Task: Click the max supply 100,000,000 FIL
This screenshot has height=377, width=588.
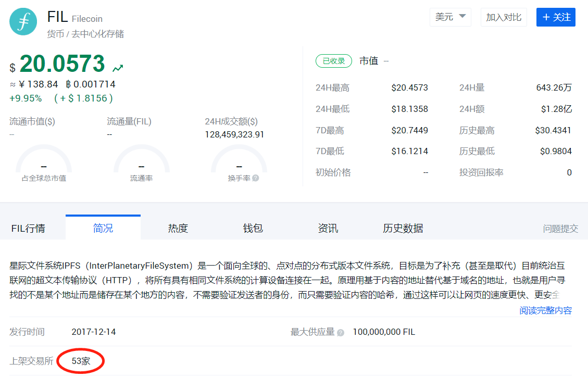Action: pyautogui.click(x=384, y=332)
